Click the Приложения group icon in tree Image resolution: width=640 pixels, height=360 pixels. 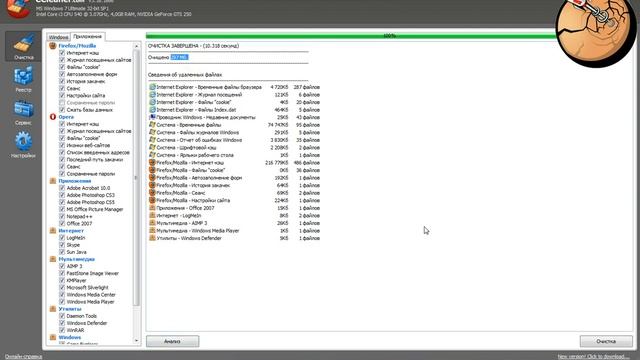(53, 181)
